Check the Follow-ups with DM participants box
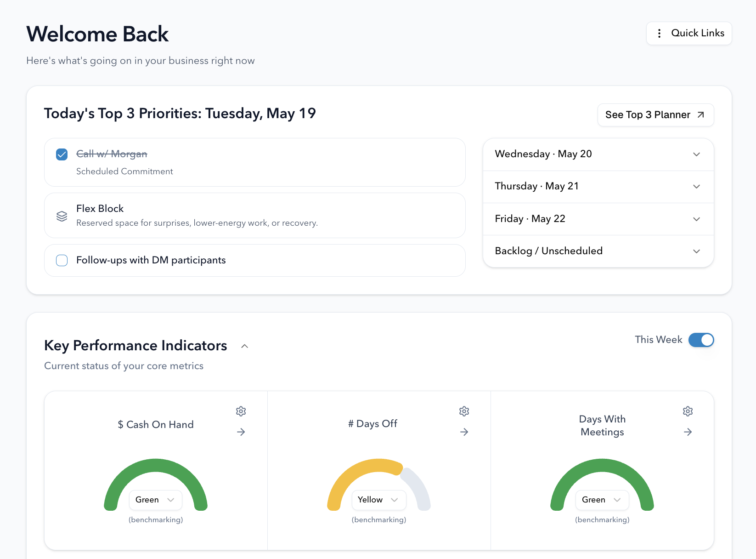The width and height of the screenshot is (756, 559). [62, 260]
